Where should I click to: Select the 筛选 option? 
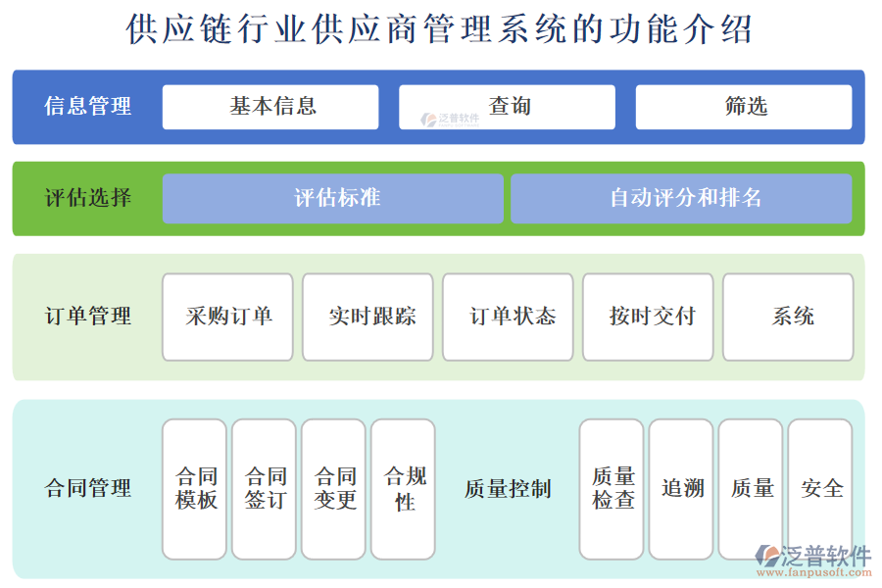tap(745, 107)
